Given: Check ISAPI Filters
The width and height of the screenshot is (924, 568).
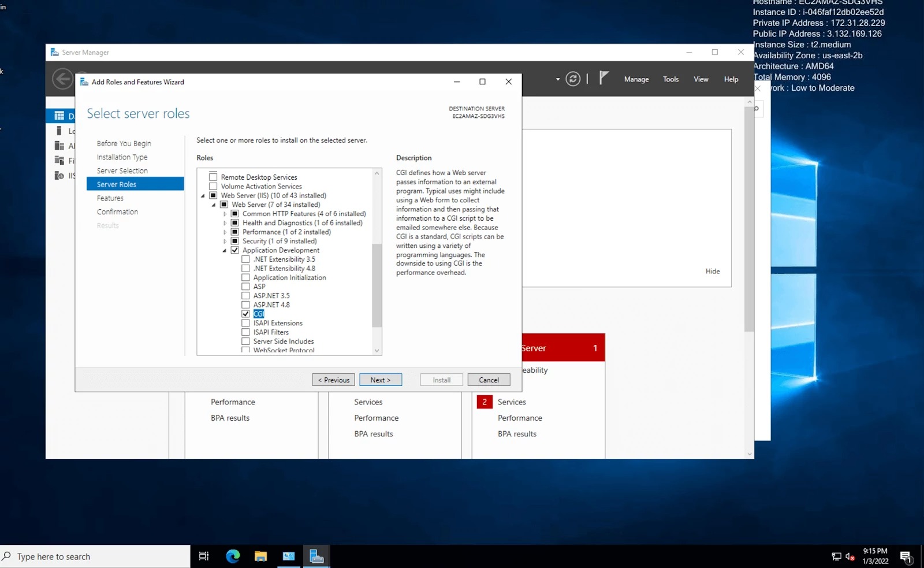Looking at the screenshot, I should point(245,332).
